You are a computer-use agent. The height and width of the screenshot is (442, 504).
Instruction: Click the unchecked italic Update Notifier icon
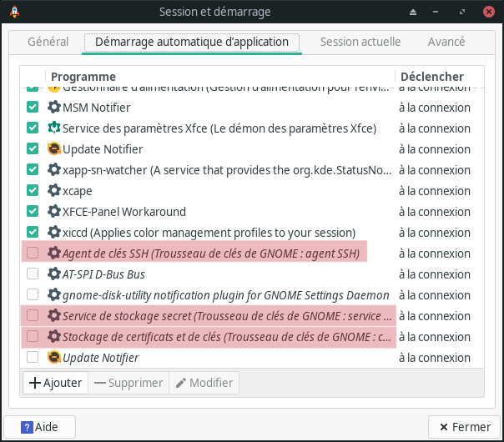(53, 357)
